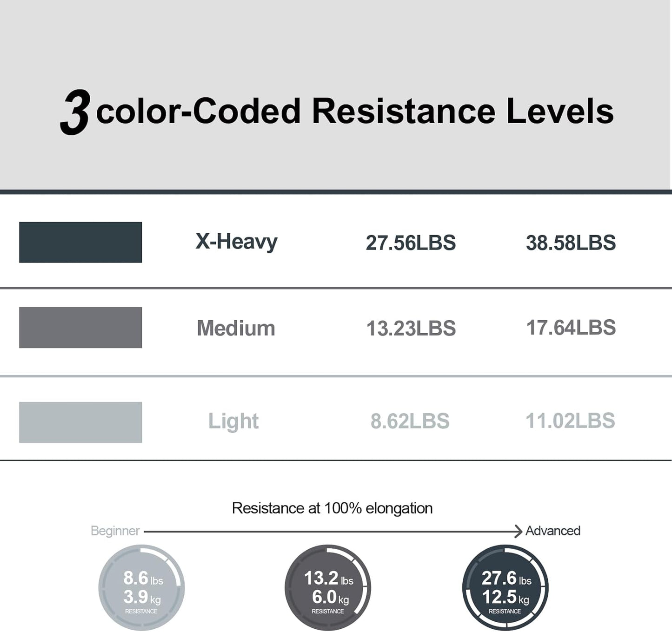The height and width of the screenshot is (632, 672).
Task: Click the 13.23LBS value
Action: click(x=411, y=329)
